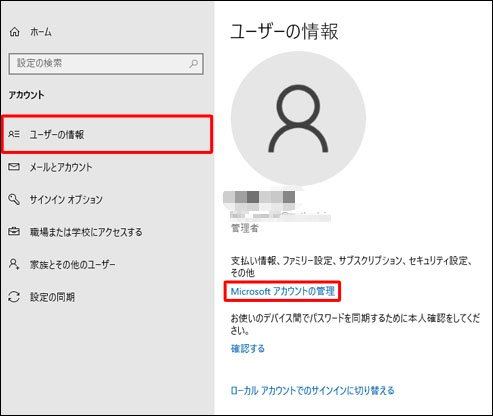Click the ユーザーの情報 person-list icon
This screenshot has width=493, height=416.
pyautogui.click(x=14, y=134)
